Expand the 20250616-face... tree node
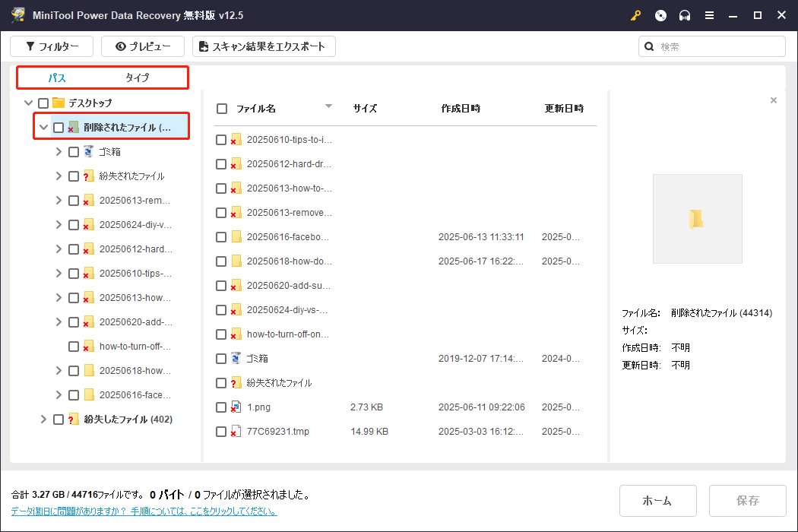Screen dimensions: 798x532 click(x=59, y=394)
